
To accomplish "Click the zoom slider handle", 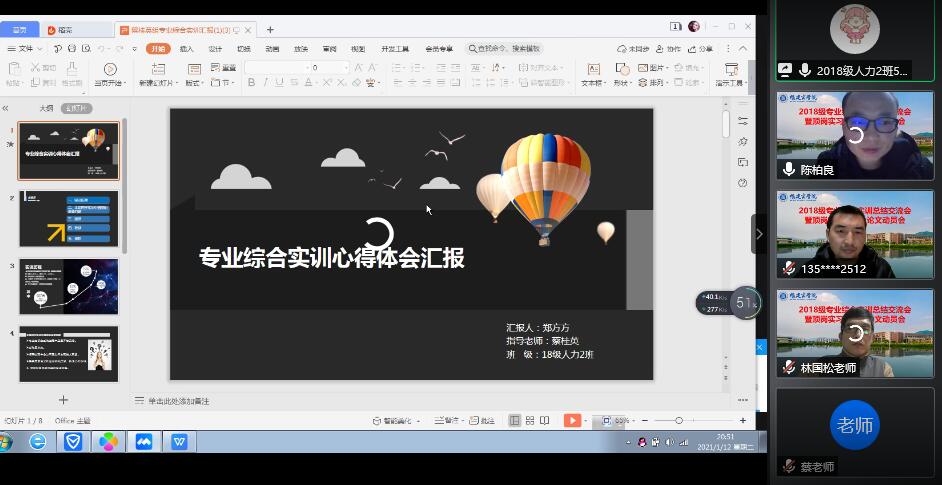I will [x=679, y=421].
